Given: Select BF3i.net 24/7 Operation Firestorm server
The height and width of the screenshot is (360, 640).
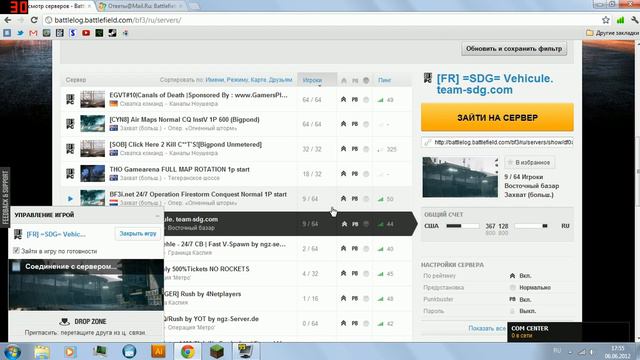Looking at the screenshot, I should 237,198.
